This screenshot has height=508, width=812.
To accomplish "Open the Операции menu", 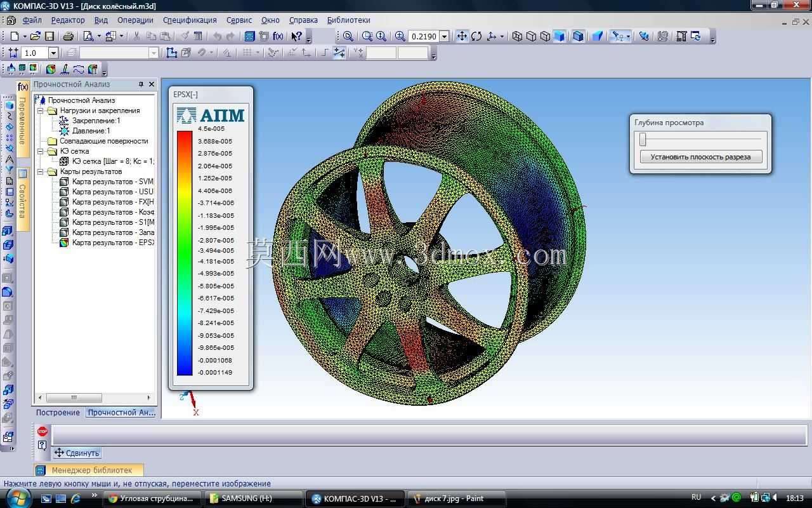I will 135,20.
